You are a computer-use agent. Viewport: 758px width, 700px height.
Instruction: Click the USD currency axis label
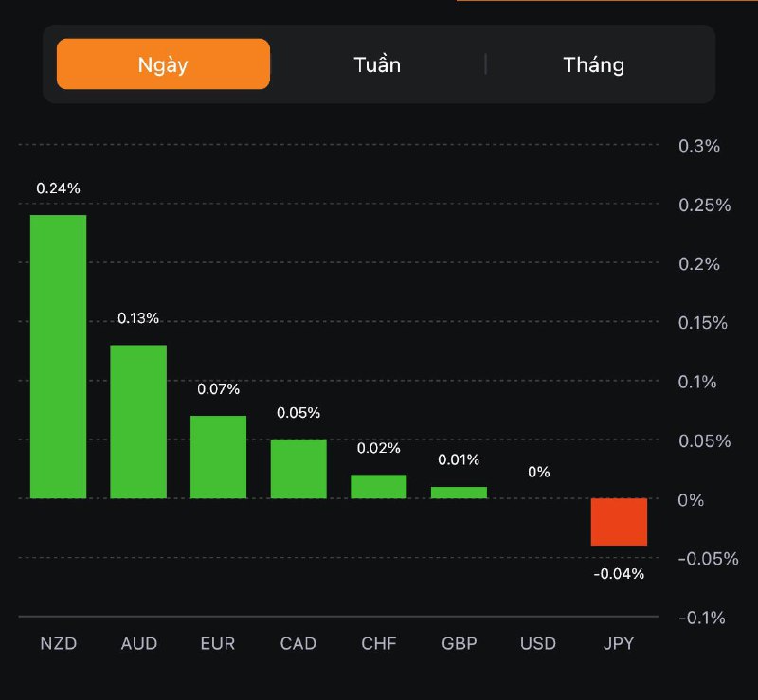(538, 644)
